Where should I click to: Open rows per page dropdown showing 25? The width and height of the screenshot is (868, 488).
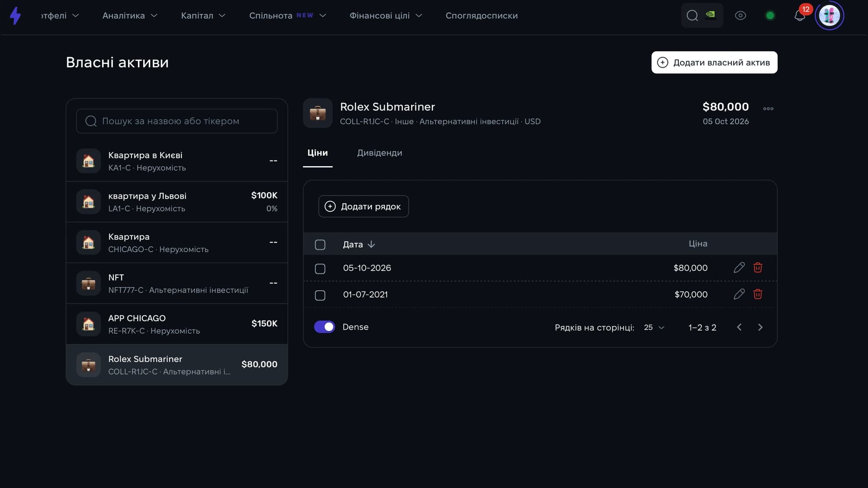[x=654, y=327]
